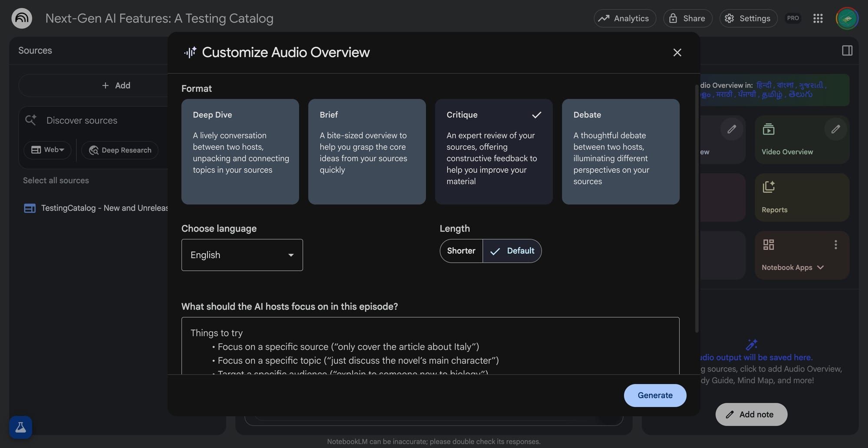Open the English language dropdown

click(242, 255)
